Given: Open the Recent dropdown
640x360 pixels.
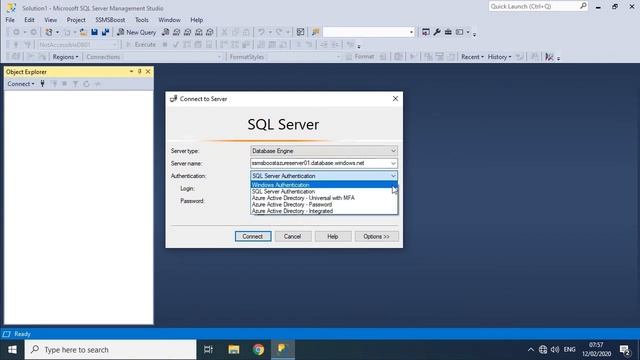Looking at the screenshot, I should [x=472, y=57].
